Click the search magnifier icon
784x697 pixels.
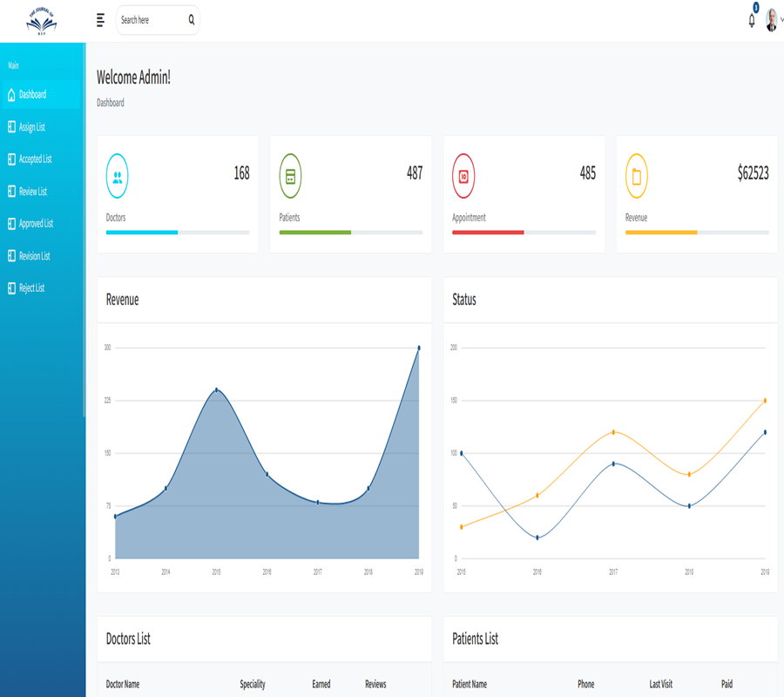(192, 20)
